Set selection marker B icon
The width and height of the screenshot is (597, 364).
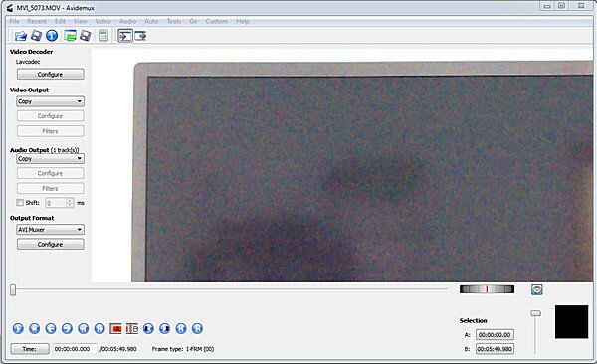point(132,328)
